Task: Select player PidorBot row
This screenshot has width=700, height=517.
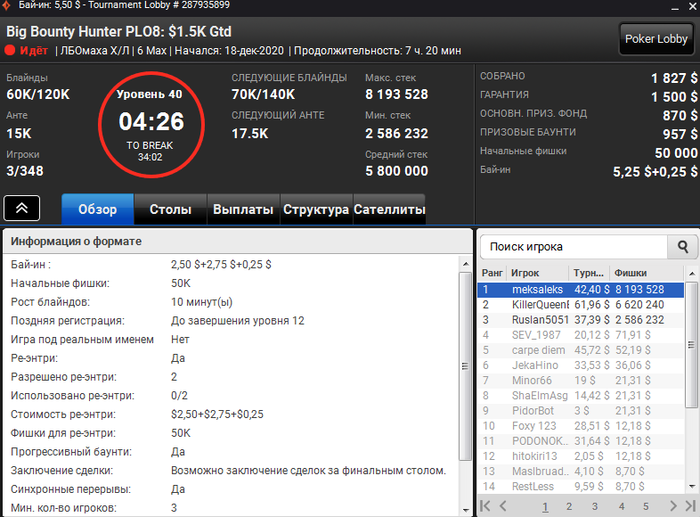Action: point(581,411)
